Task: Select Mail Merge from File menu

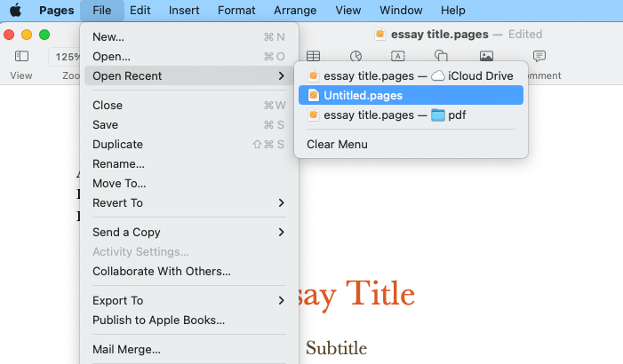Action: [x=126, y=349]
